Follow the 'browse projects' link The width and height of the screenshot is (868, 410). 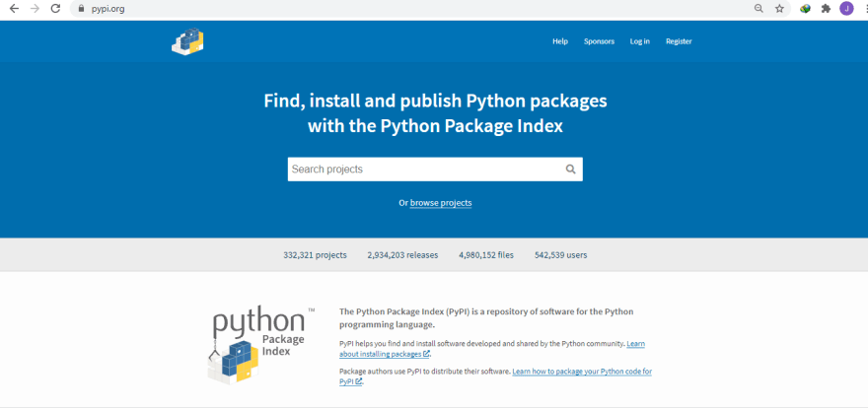(441, 203)
